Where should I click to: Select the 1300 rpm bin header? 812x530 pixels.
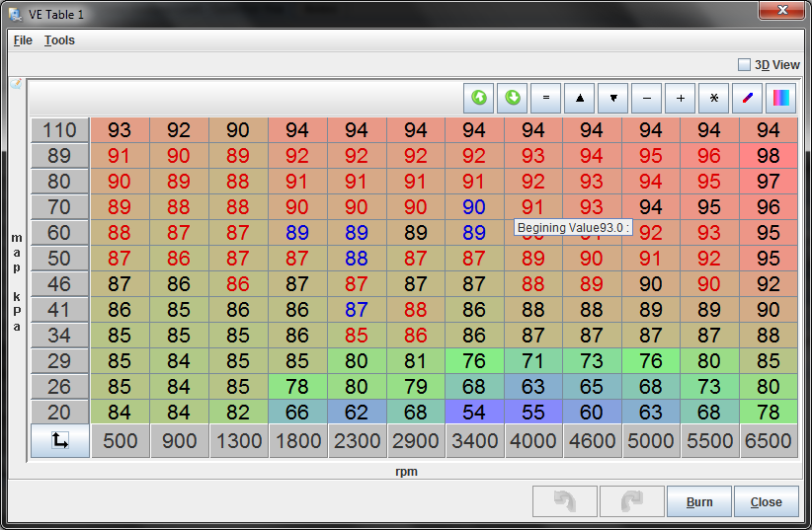click(x=238, y=441)
